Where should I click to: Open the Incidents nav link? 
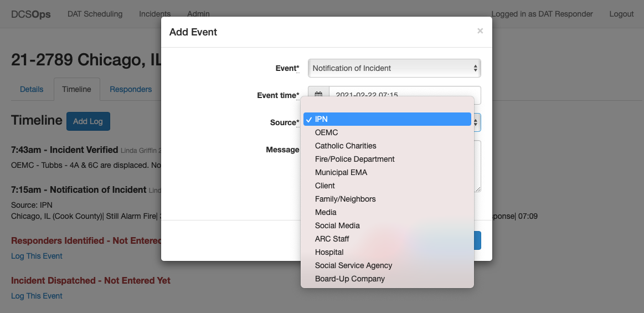pos(155,14)
